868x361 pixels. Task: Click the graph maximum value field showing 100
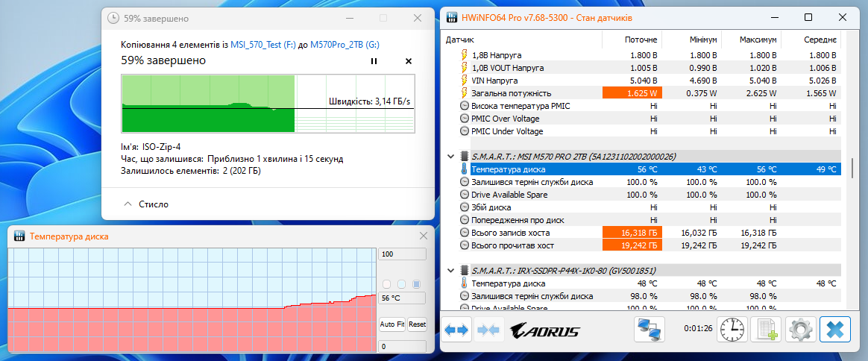pos(402,254)
